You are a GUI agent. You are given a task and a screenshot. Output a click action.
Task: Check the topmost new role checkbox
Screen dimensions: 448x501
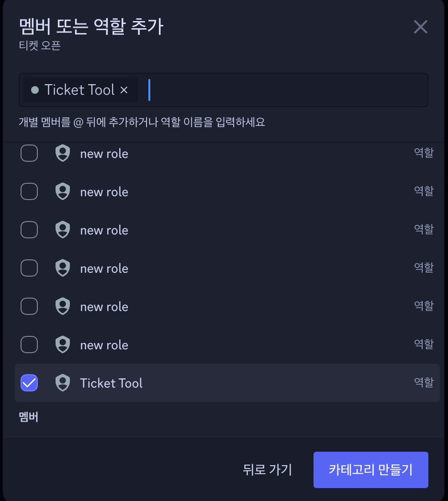(x=29, y=153)
